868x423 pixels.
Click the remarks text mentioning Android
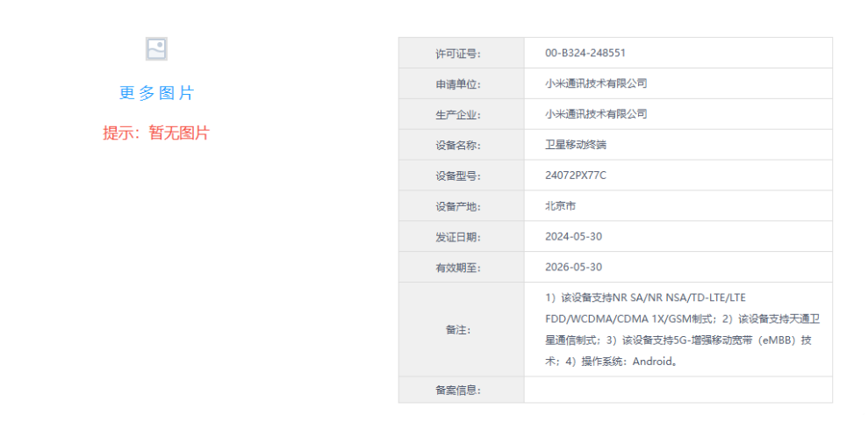[678, 329]
